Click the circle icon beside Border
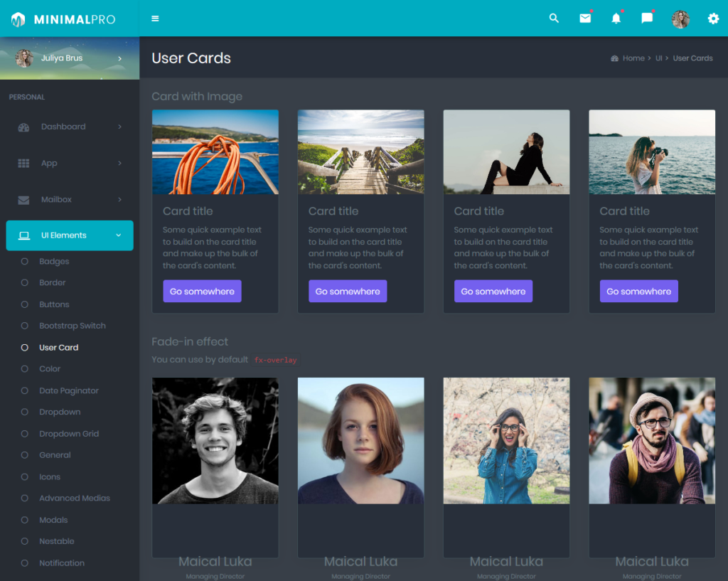Image resolution: width=728 pixels, height=581 pixels. [x=25, y=283]
